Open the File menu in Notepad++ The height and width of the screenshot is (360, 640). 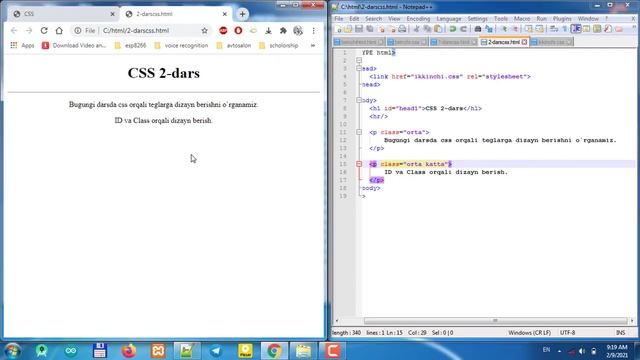coord(339,19)
